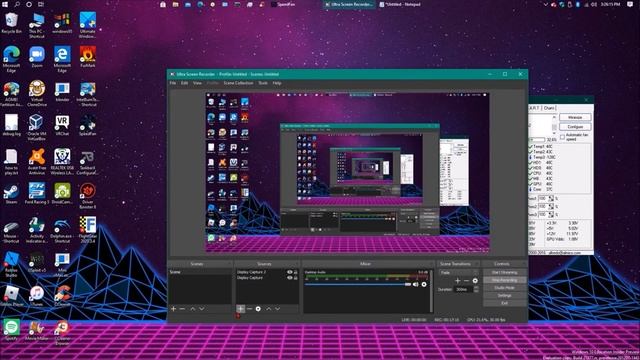640x360 pixels.
Task: Open the Oracle VM VirtualBox desktop icon
Action: [37, 126]
